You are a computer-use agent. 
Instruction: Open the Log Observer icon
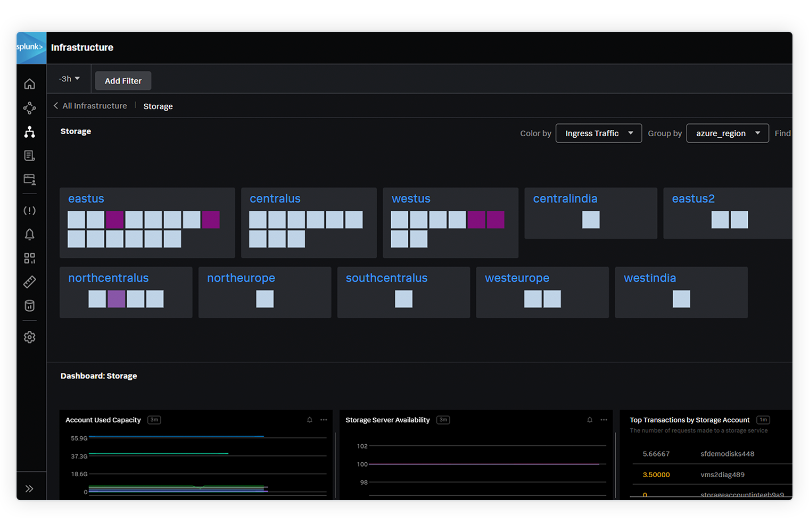[30, 155]
